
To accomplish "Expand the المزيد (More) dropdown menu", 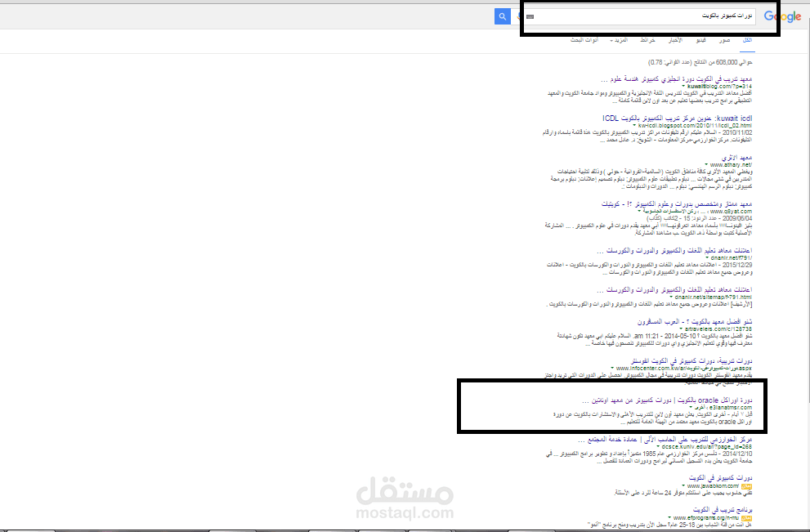I will pyautogui.click(x=619, y=40).
